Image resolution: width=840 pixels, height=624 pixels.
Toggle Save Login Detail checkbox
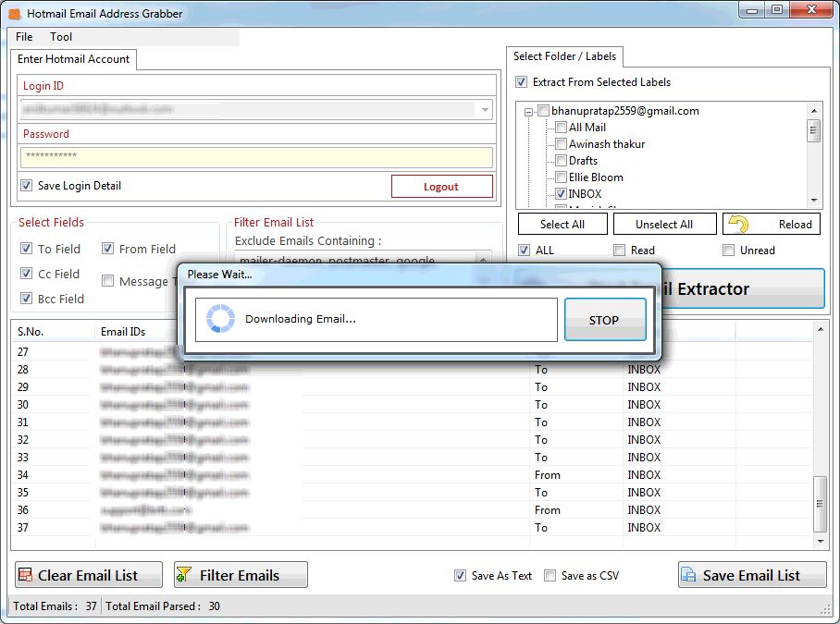(26, 186)
